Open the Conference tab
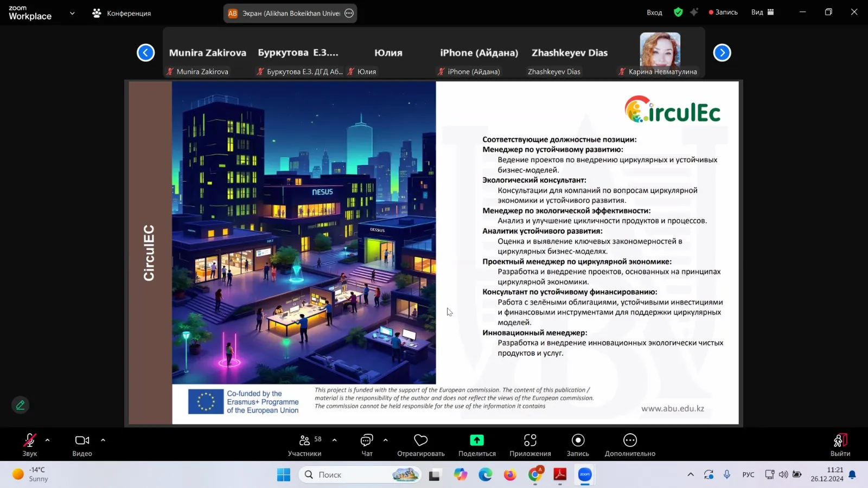This screenshot has width=868, height=488. (122, 13)
